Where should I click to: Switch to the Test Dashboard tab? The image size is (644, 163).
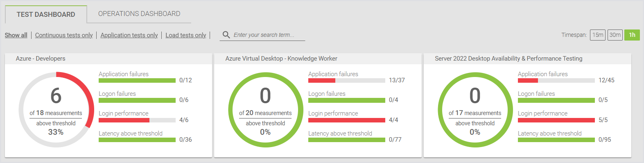click(46, 14)
